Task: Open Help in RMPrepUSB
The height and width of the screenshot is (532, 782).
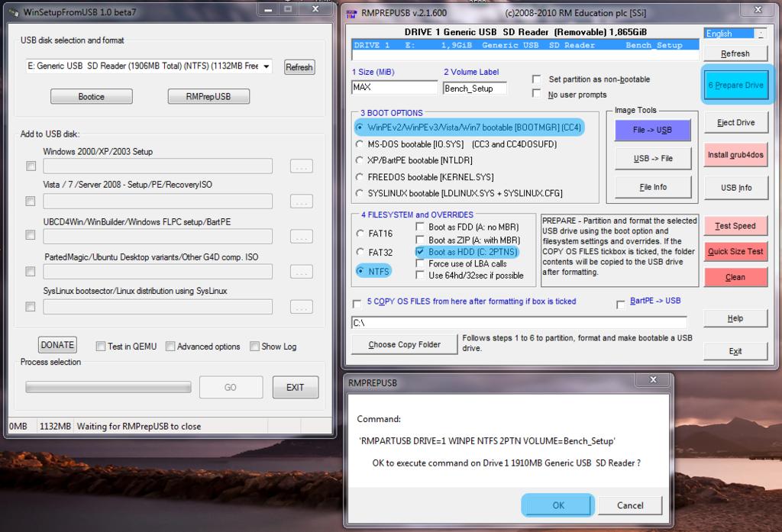Action: pos(735,318)
